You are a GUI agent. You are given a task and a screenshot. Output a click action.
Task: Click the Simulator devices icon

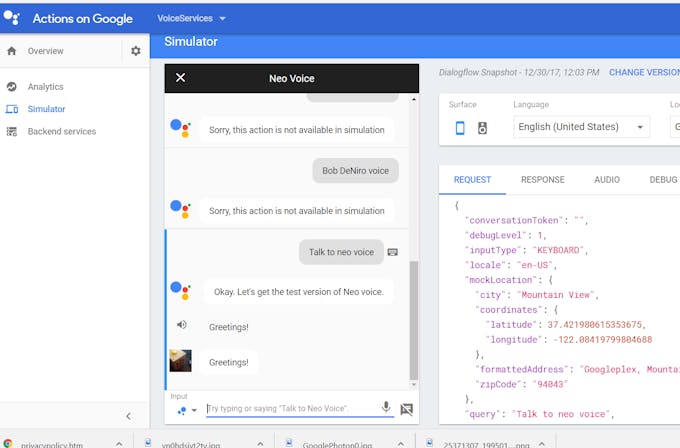[12, 109]
